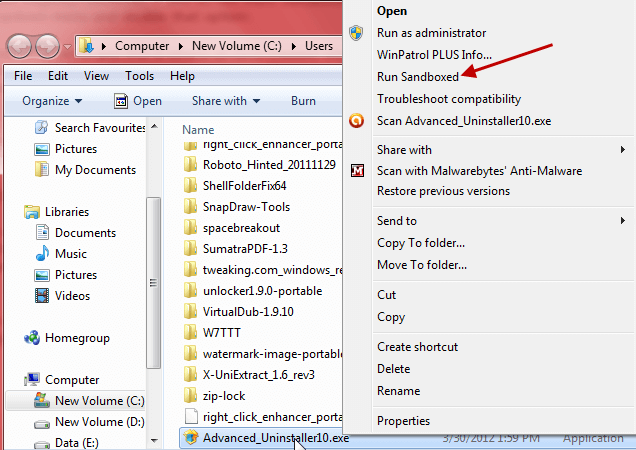Select Copy To folder... option
The height and width of the screenshot is (450, 636).
[421, 243]
